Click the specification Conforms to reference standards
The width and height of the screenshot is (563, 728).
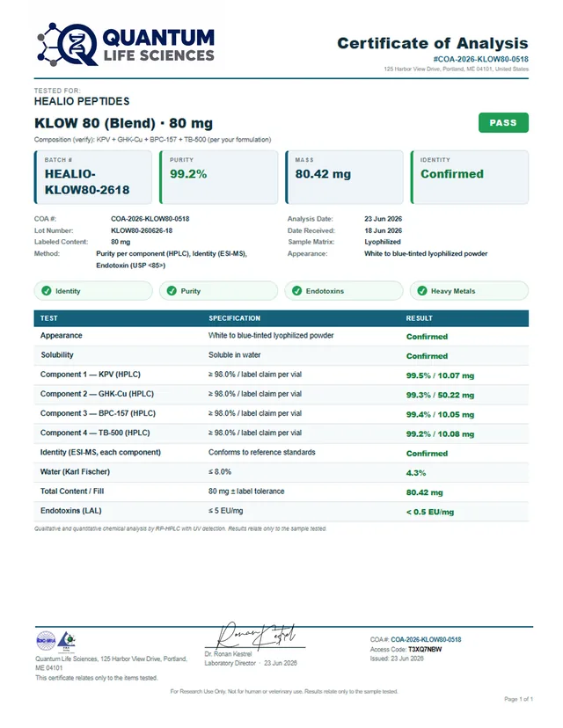pyautogui.click(x=261, y=452)
